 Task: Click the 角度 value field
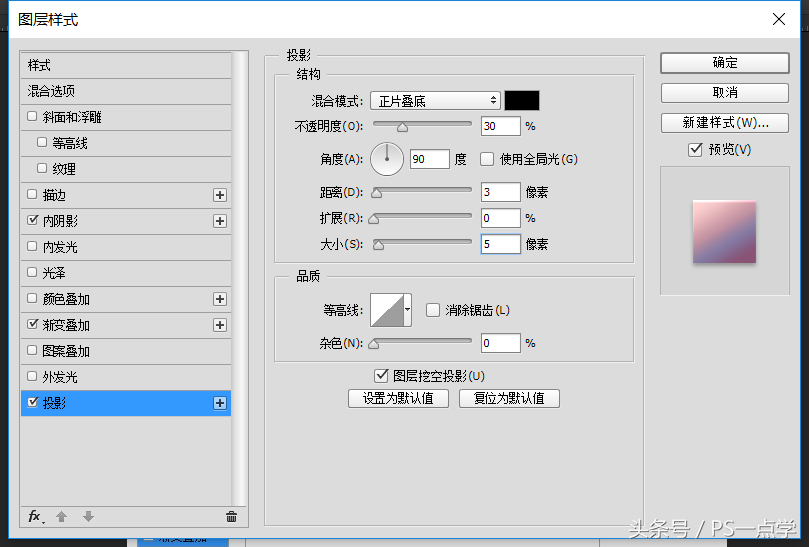pyautogui.click(x=430, y=159)
